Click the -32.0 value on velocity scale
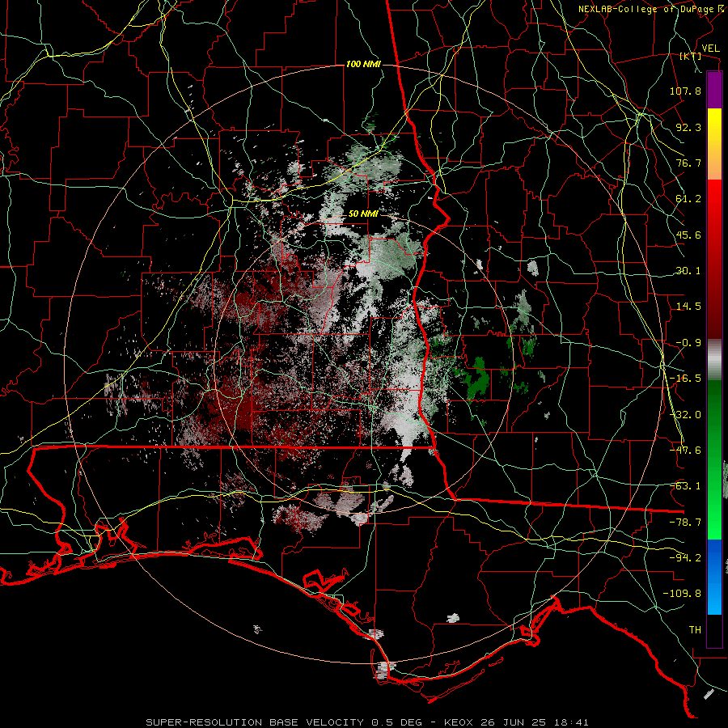 pos(685,415)
